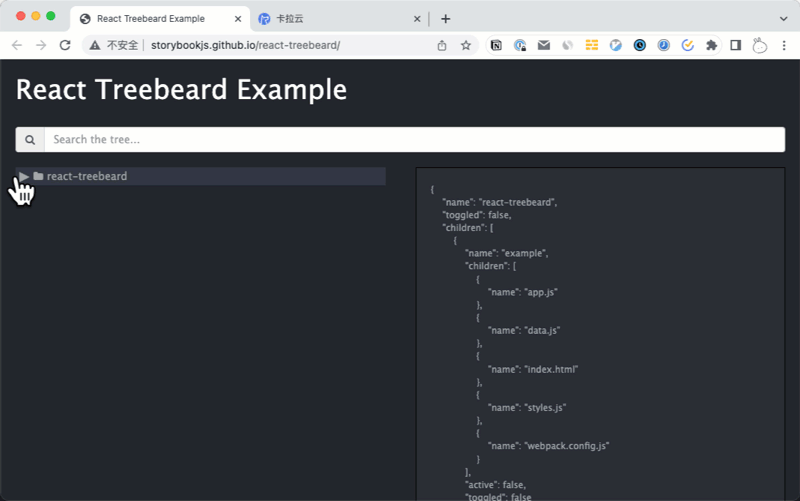Open the Notion extension icon
800x501 pixels.
[497, 45]
